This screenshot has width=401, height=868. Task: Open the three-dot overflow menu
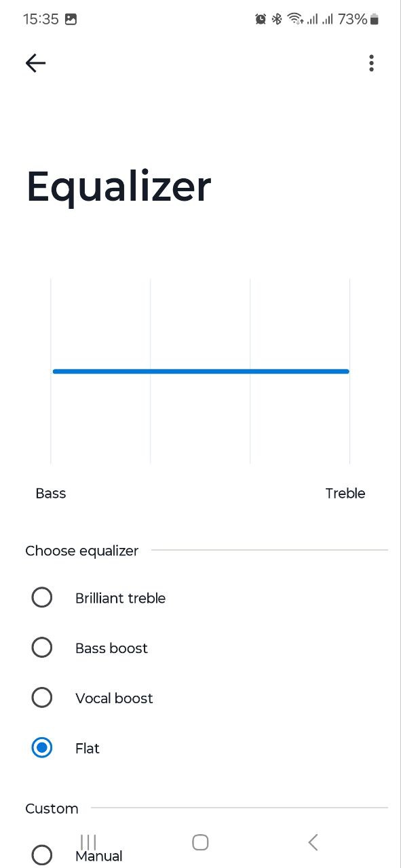pyautogui.click(x=371, y=63)
